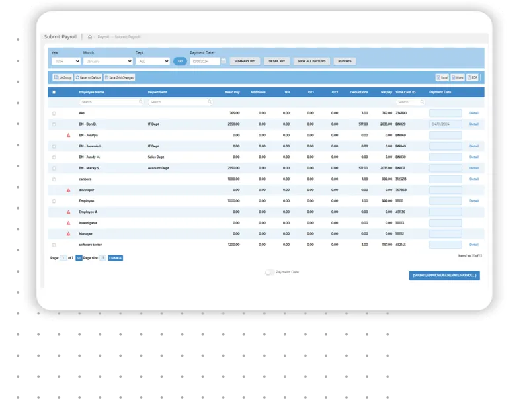529x420 pixels.
Task: Click the UnGroup toolbar button
Action: [63, 77]
